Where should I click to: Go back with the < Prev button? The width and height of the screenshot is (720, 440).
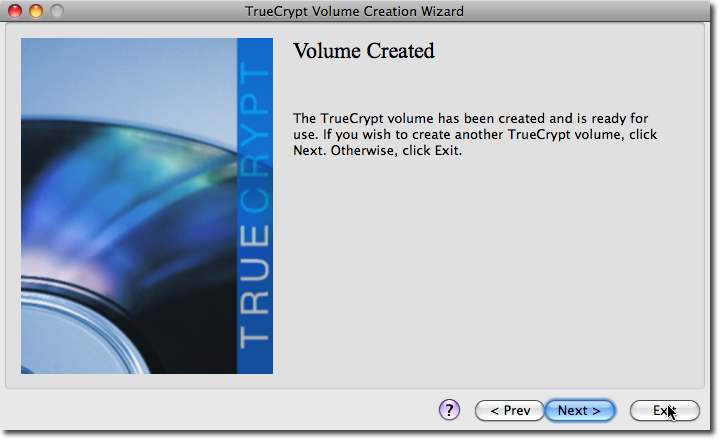510,410
